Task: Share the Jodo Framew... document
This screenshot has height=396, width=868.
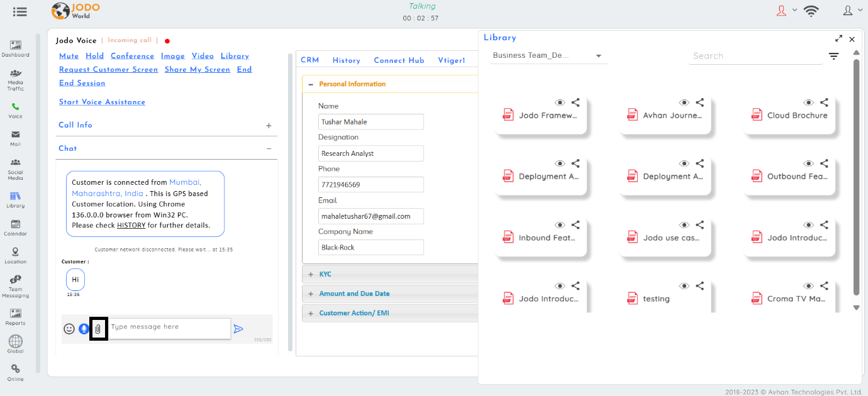Action: 576,102
